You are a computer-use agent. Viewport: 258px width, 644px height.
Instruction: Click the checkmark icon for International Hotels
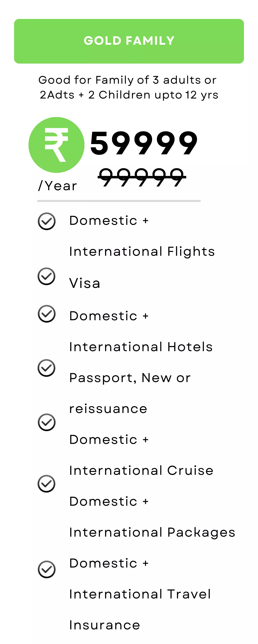click(x=47, y=314)
